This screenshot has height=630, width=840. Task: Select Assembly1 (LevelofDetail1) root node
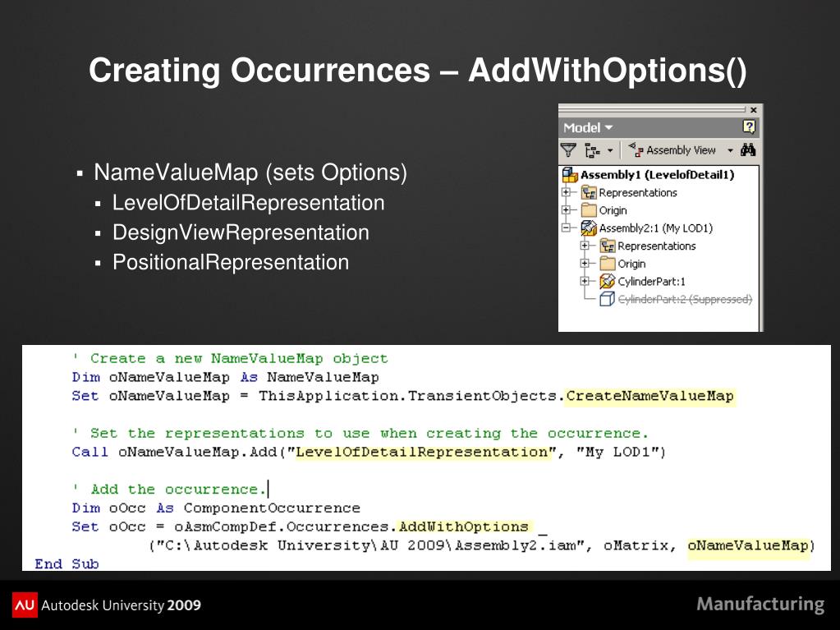[x=658, y=175]
